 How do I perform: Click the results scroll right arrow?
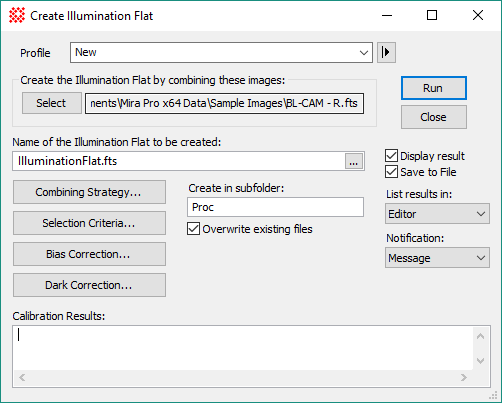[x=464, y=378]
